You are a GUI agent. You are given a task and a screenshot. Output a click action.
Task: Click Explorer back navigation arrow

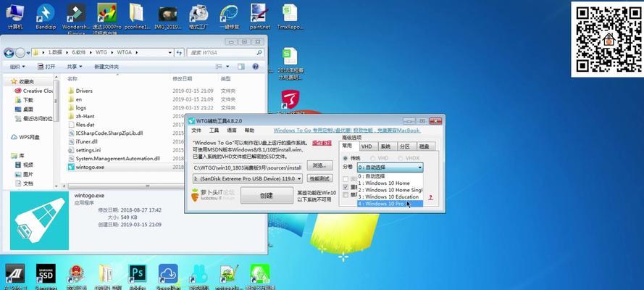[9, 53]
